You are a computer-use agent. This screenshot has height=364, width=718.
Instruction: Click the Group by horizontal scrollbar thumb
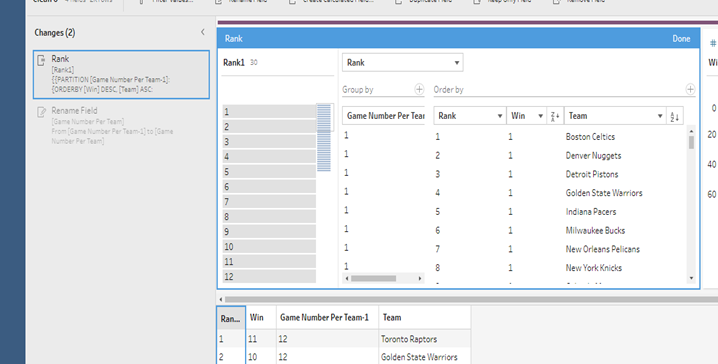pos(373,278)
